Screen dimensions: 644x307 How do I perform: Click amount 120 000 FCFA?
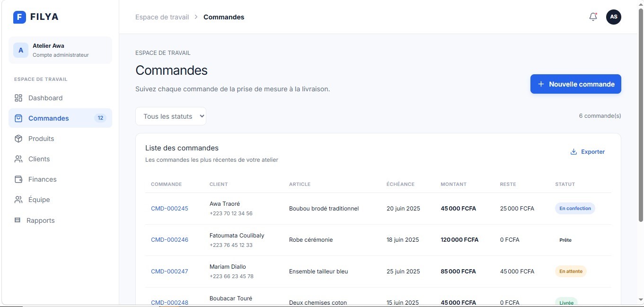(x=459, y=240)
